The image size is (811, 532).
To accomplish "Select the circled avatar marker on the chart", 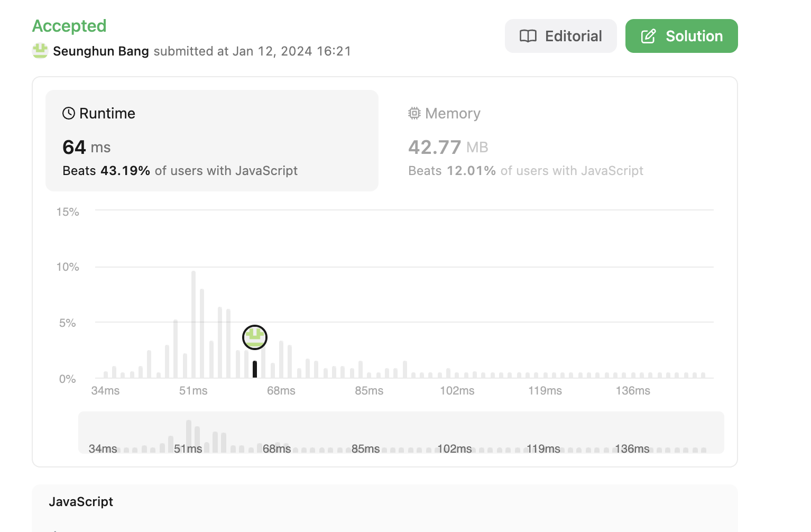I will [x=255, y=337].
